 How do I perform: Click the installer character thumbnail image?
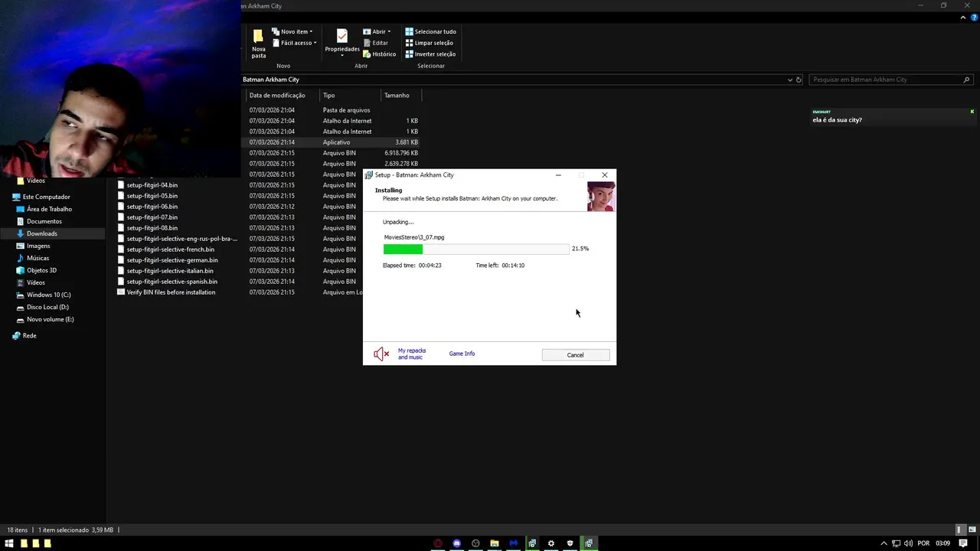coord(601,197)
